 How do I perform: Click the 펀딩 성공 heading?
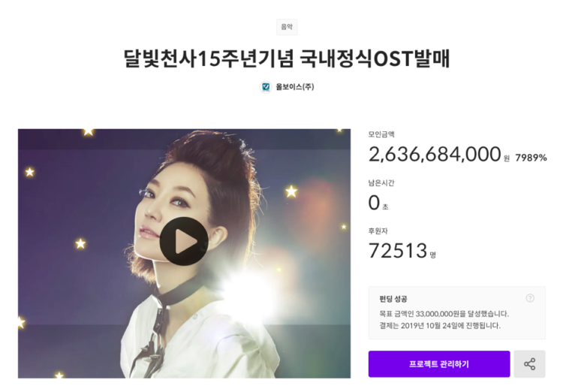click(x=393, y=299)
